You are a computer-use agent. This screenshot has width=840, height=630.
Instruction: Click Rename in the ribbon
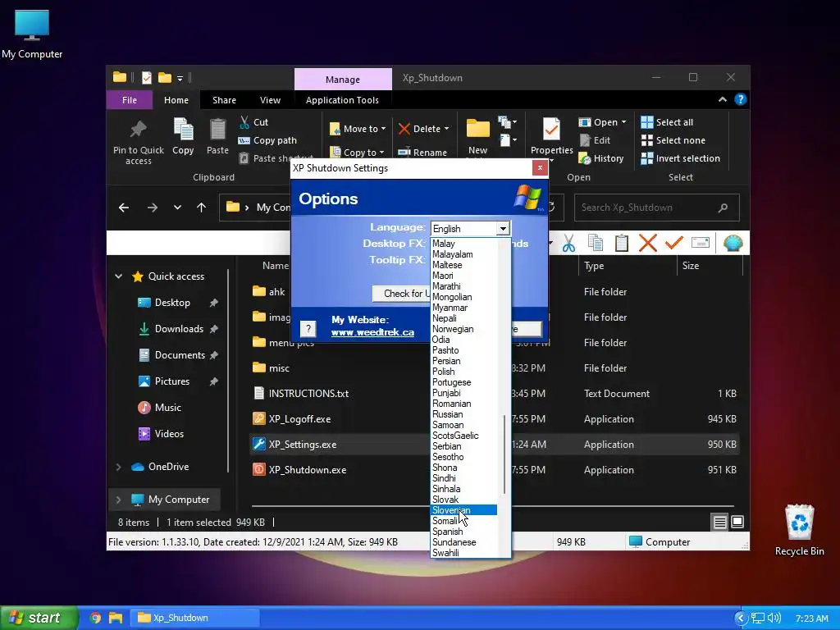coord(422,152)
